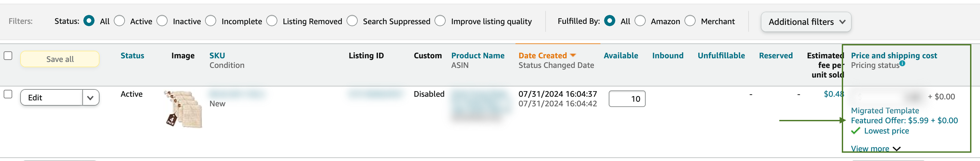Open the Featured Offer price link
The width and height of the screenshot is (980, 161).
904,121
